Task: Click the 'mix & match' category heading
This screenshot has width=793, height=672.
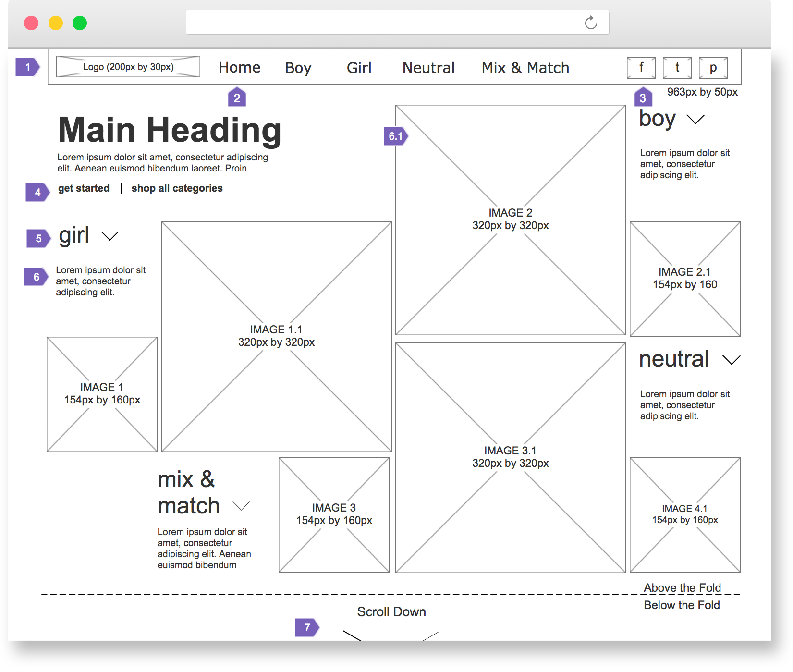Action: pos(189,492)
